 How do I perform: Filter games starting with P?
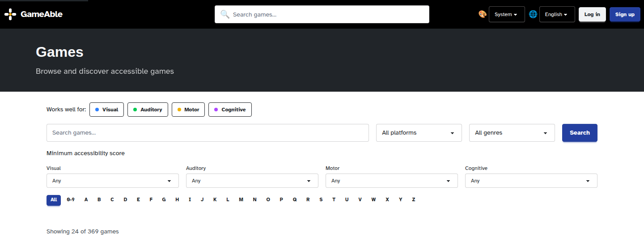[x=281, y=200]
